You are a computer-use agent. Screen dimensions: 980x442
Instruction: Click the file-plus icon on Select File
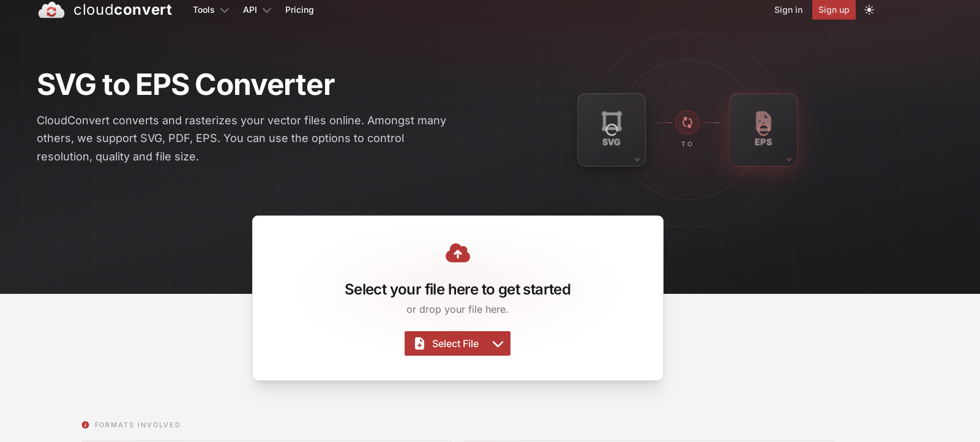pos(420,343)
